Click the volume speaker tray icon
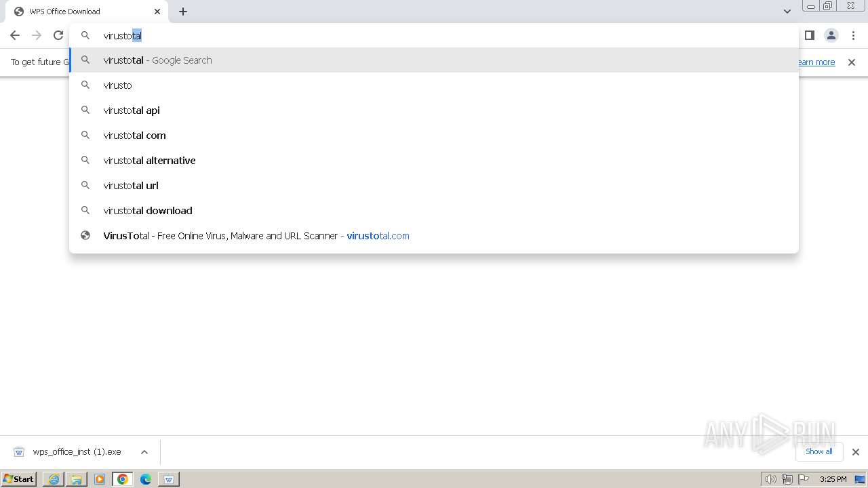This screenshot has width=868, height=488. click(x=770, y=479)
